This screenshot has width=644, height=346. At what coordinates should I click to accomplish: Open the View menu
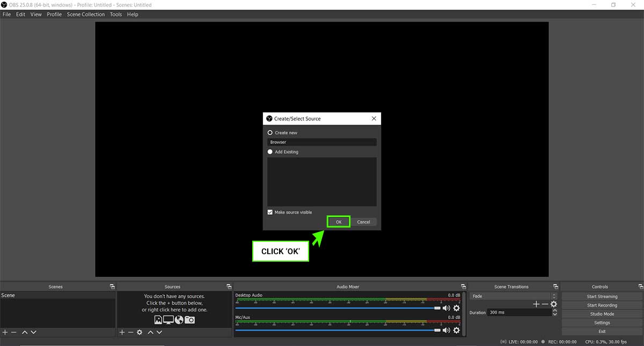coord(36,15)
